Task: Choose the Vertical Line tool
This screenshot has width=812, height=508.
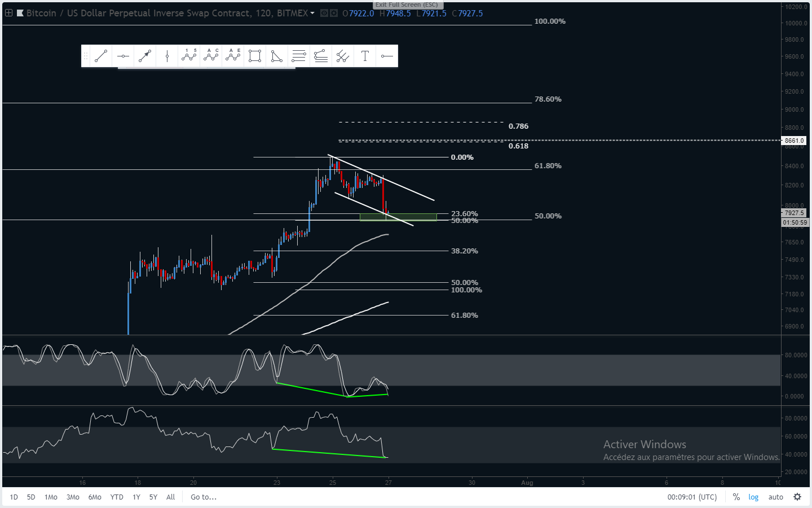Action: pyautogui.click(x=167, y=56)
